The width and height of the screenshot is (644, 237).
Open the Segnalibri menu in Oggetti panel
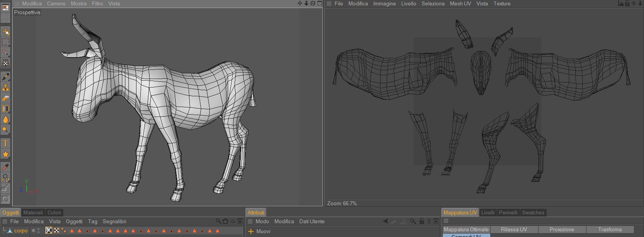(114, 221)
